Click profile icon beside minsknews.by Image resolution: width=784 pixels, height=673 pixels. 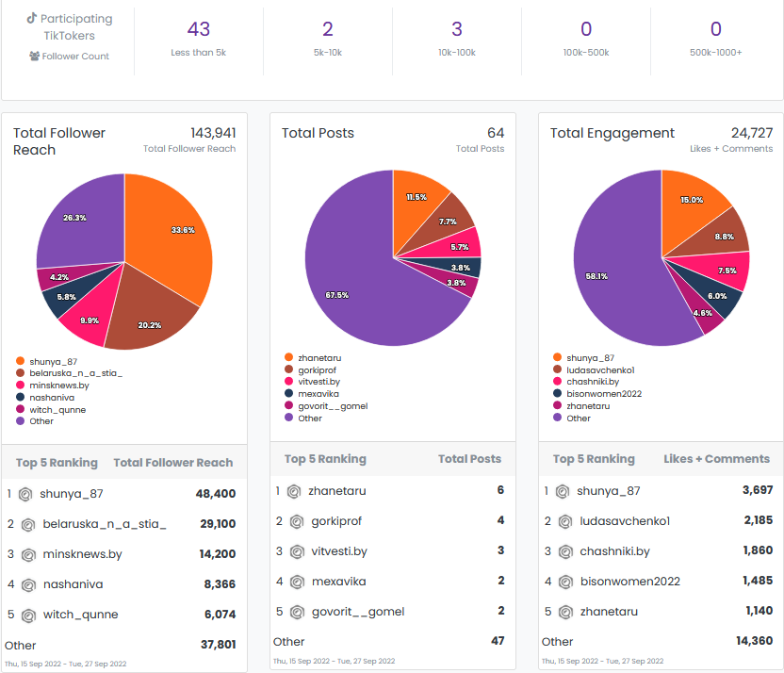point(28,555)
